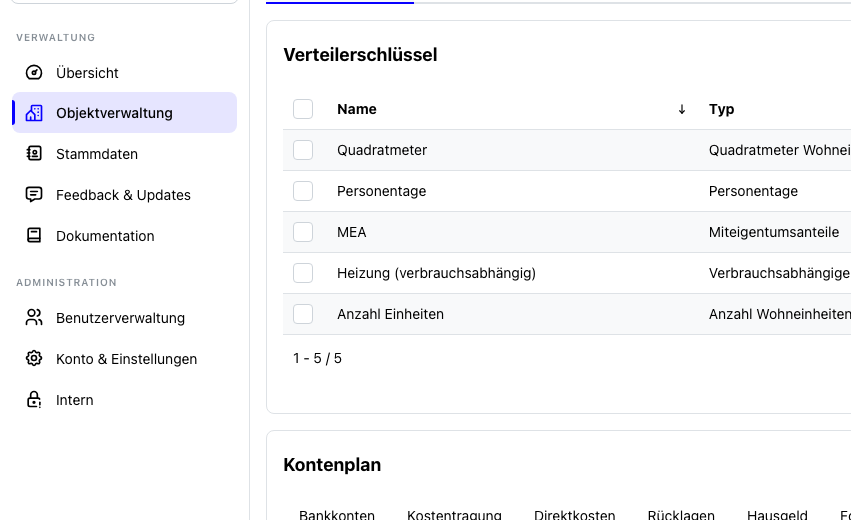This screenshot has width=851, height=520.
Task: Open Objektverwaltung in the sidebar
Action: pyautogui.click(x=124, y=112)
